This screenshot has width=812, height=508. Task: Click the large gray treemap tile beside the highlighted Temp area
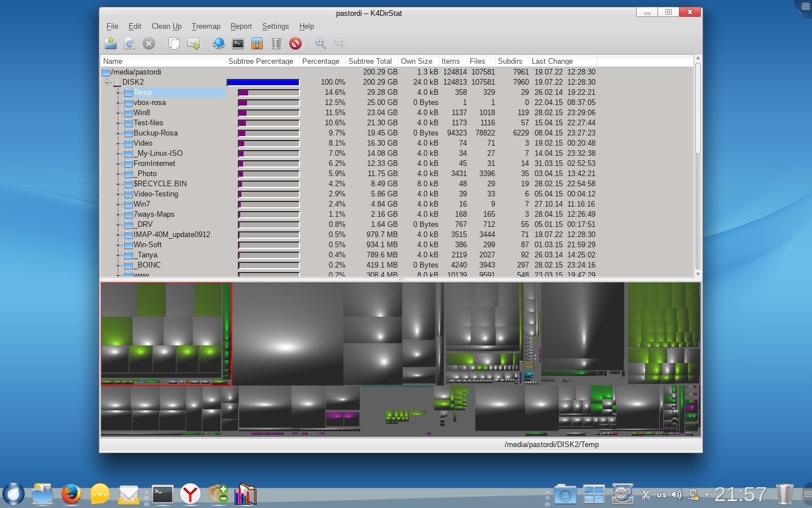point(288,334)
